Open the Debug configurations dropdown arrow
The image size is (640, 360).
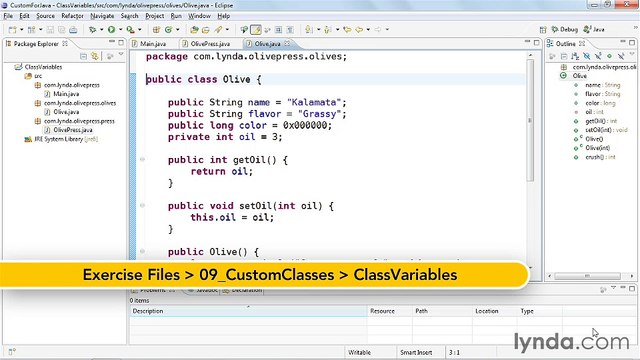[101, 30]
